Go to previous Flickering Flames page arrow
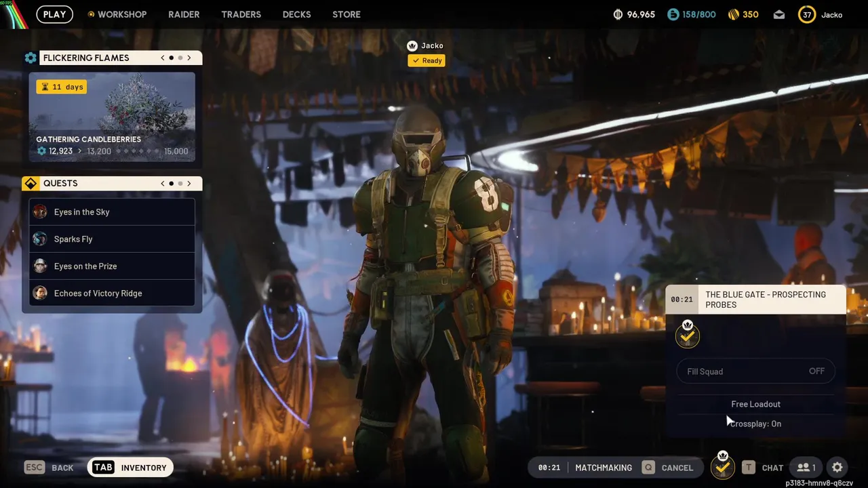Screen dimensions: 868x488 [163, 58]
